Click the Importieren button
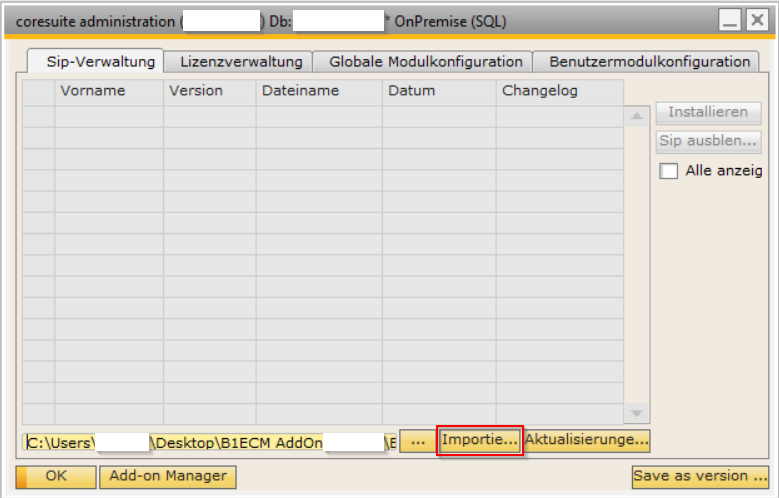Viewport: 779px width, 498px height. coord(480,440)
